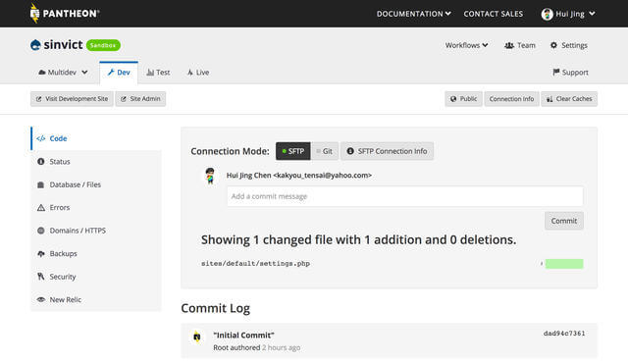
Task: Click the Security keys icon
Action: [x=41, y=277]
